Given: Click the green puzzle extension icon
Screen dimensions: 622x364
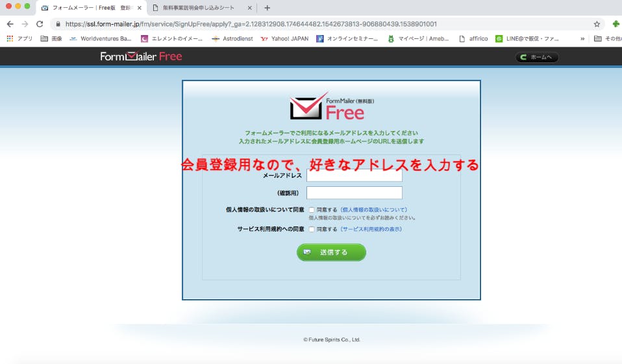Looking at the screenshot, I should click(616, 24).
